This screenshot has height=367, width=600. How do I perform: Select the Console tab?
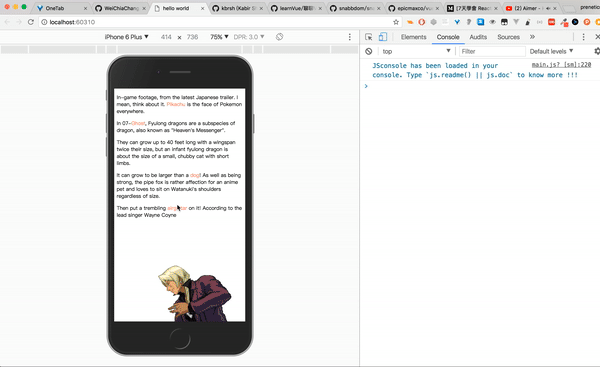pyautogui.click(x=448, y=37)
